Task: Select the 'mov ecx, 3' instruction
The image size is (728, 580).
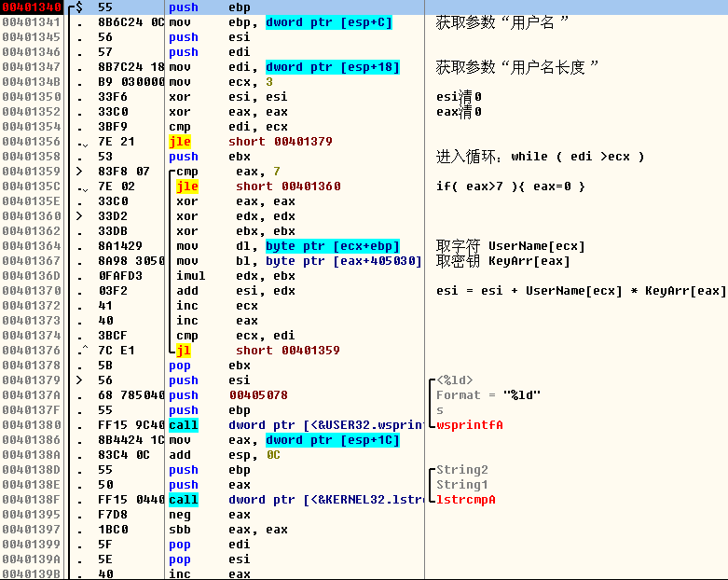Action: click(x=221, y=82)
